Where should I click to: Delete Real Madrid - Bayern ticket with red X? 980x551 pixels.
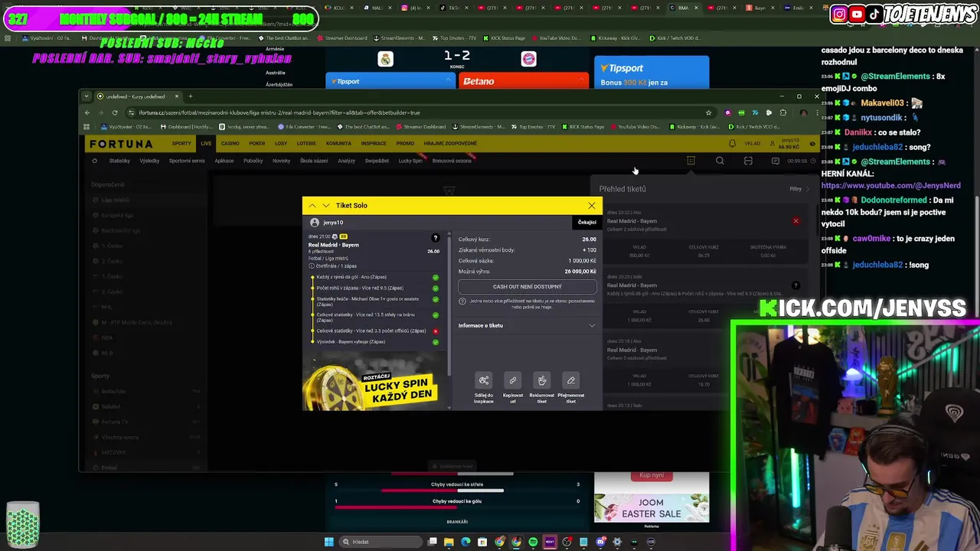point(795,221)
